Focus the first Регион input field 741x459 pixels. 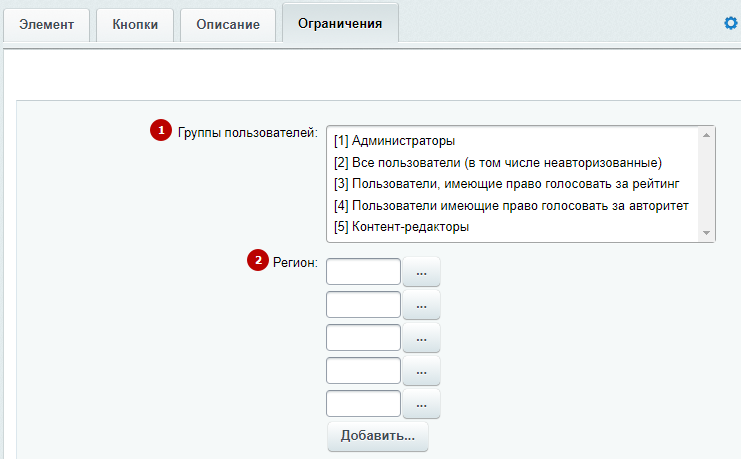(363, 271)
